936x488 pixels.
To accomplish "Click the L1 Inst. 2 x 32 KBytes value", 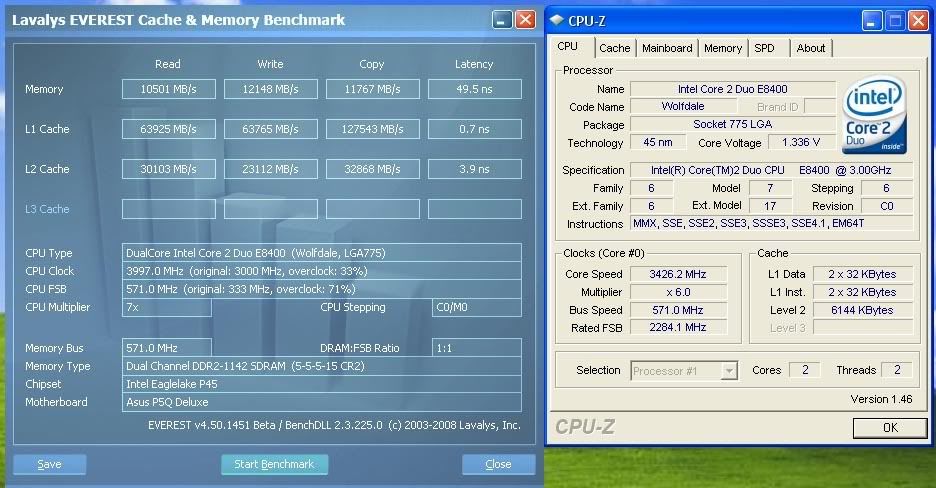I will coord(863,292).
